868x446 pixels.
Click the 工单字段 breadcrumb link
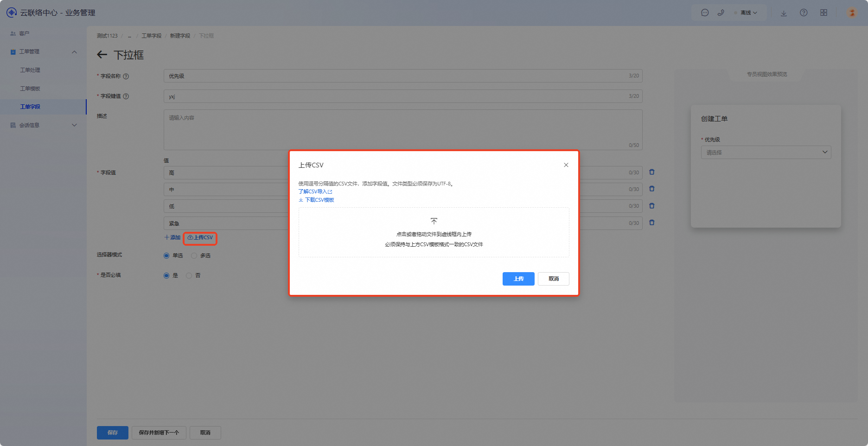[151, 36]
